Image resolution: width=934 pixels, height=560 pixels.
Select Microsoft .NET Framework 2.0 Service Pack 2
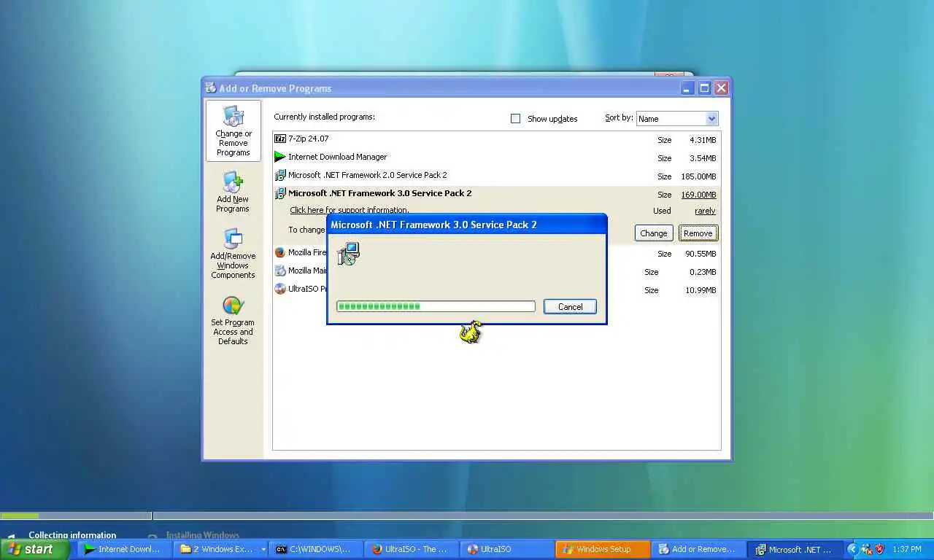tap(496, 175)
